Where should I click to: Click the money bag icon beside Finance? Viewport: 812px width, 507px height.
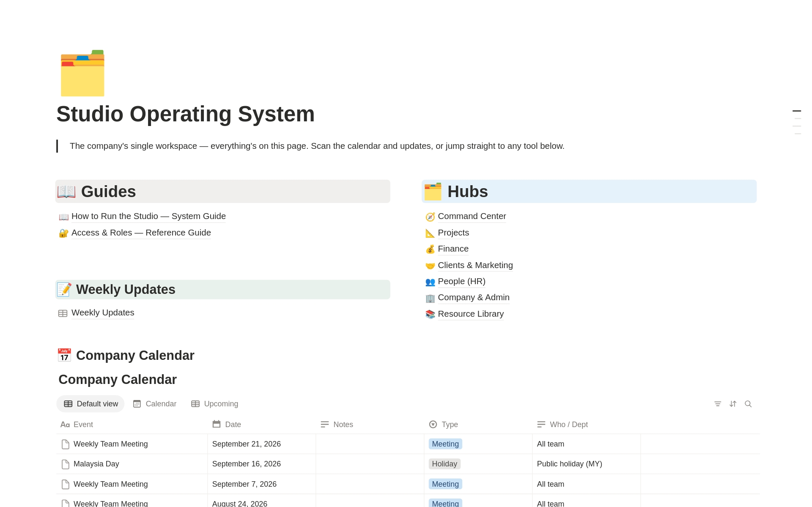430,249
